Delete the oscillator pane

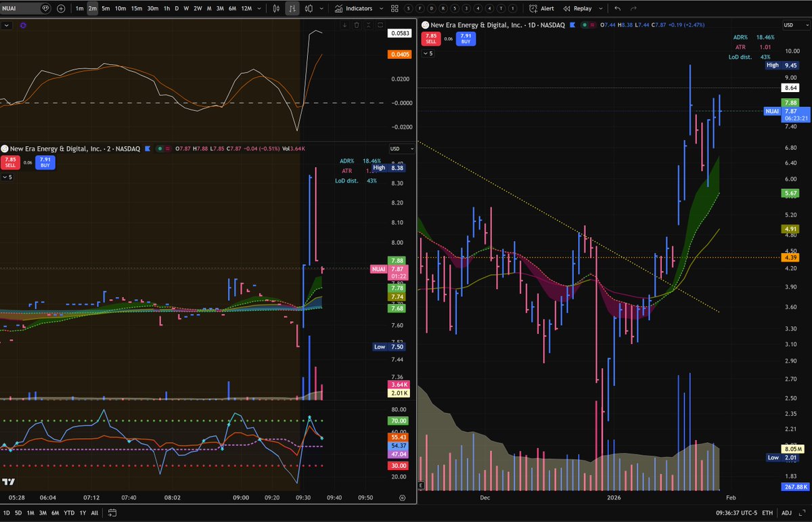point(357,25)
